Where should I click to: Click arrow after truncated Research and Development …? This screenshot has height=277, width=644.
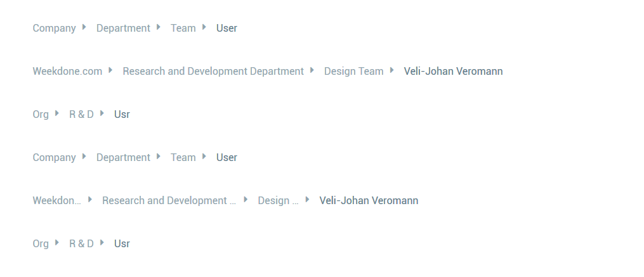click(245, 200)
